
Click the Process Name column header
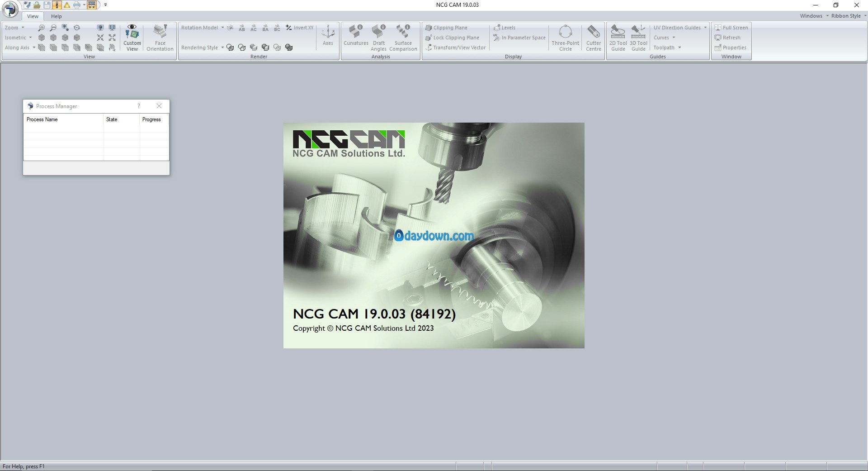click(63, 119)
